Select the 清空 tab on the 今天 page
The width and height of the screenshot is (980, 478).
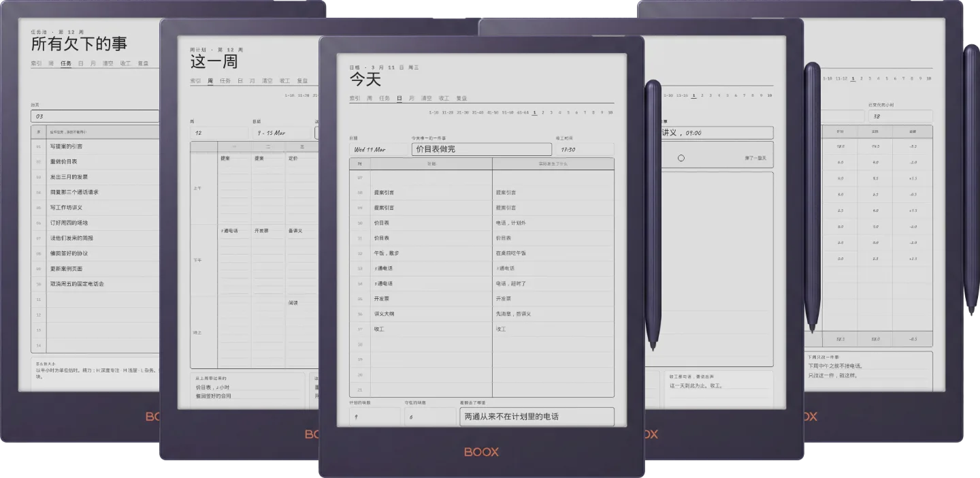(x=427, y=98)
